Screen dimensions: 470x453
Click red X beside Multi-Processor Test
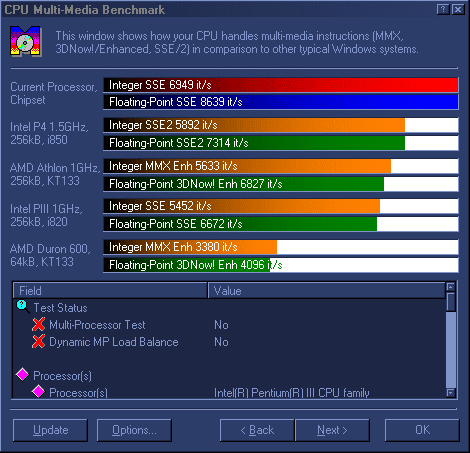[x=39, y=324]
